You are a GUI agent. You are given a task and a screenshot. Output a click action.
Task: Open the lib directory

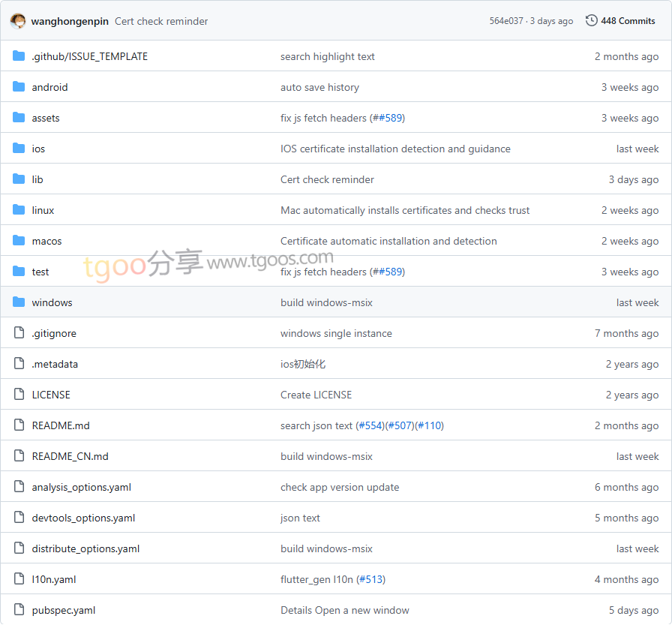[x=37, y=179]
